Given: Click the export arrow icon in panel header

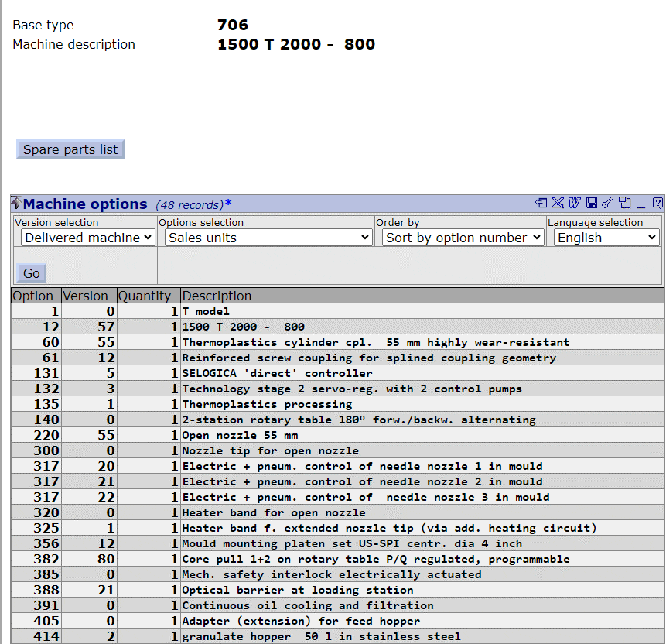Looking at the screenshot, I should click(x=541, y=204).
